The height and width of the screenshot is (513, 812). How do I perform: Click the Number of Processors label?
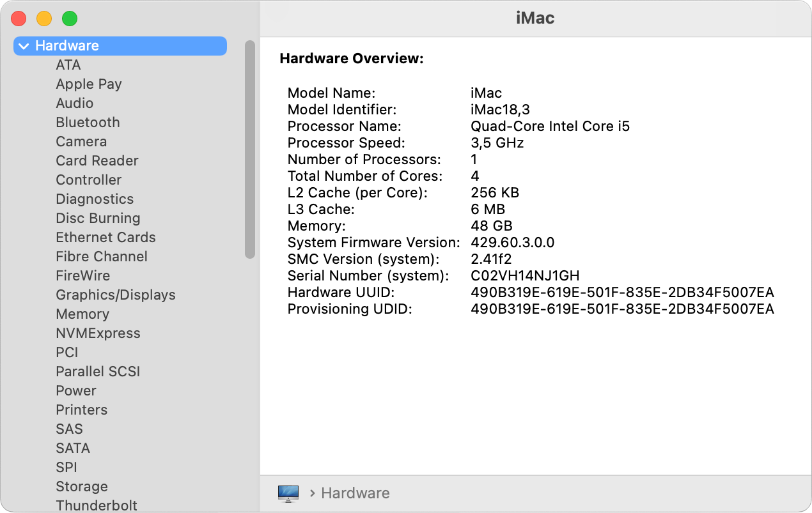tap(364, 160)
